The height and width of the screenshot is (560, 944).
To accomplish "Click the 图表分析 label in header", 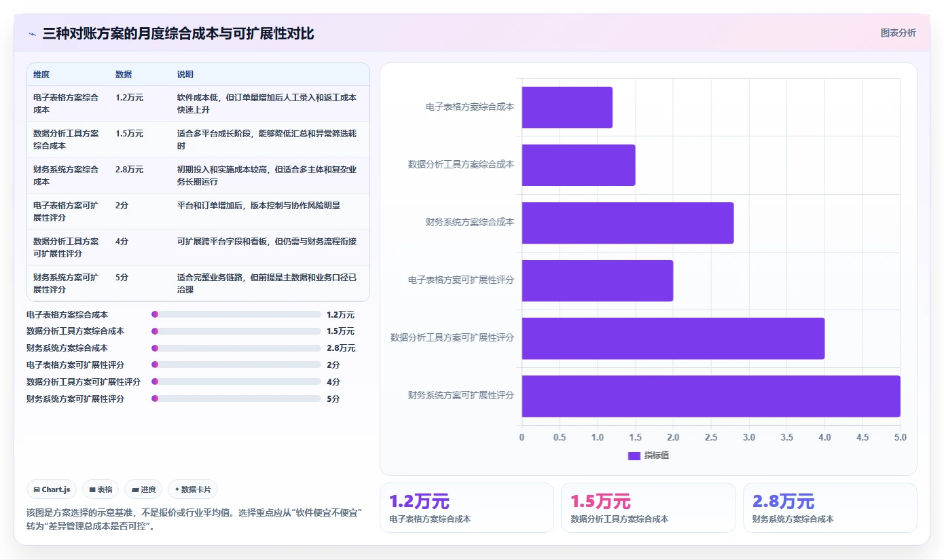I will point(898,33).
